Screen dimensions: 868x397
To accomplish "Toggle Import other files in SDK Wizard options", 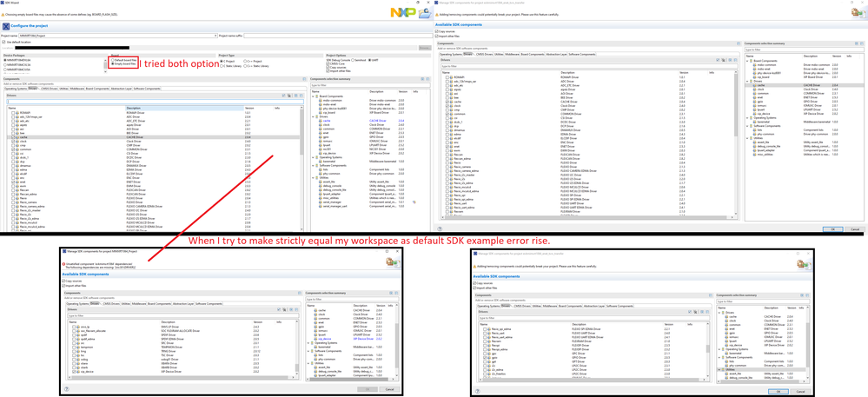I will 328,71.
